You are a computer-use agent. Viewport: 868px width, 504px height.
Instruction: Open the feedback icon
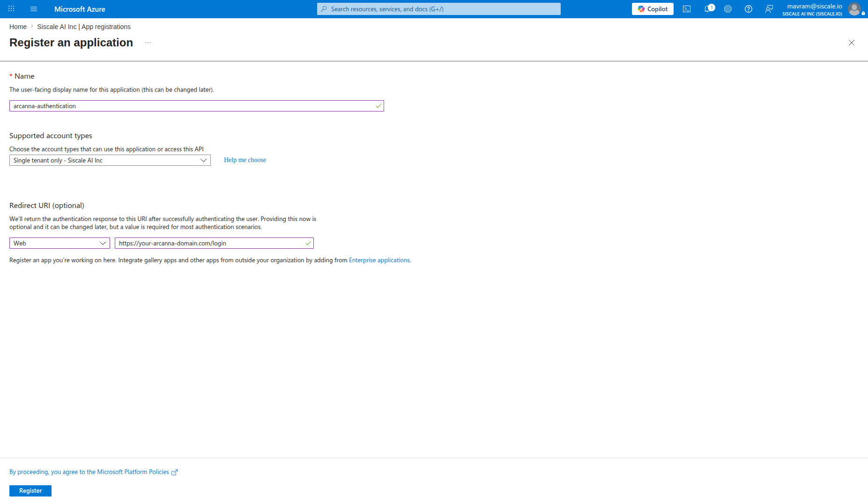coord(769,9)
